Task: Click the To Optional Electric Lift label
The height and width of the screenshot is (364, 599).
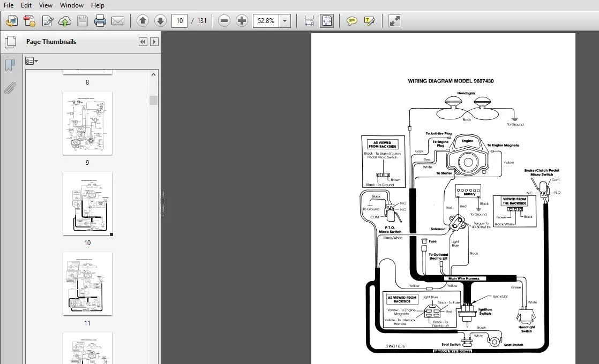Action: click(x=438, y=256)
